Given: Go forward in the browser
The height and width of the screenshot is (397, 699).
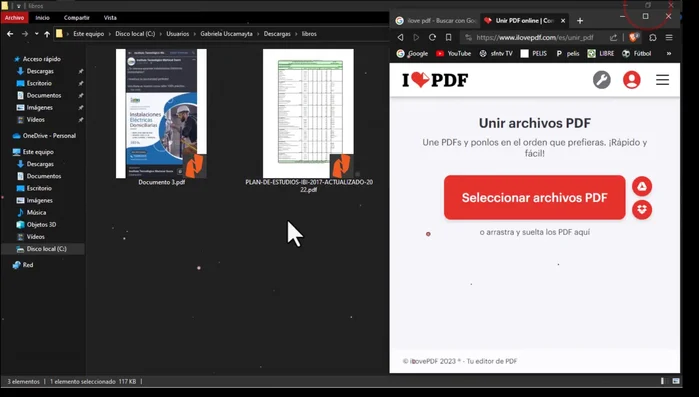Looking at the screenshot, I should [x=416, y=37].
